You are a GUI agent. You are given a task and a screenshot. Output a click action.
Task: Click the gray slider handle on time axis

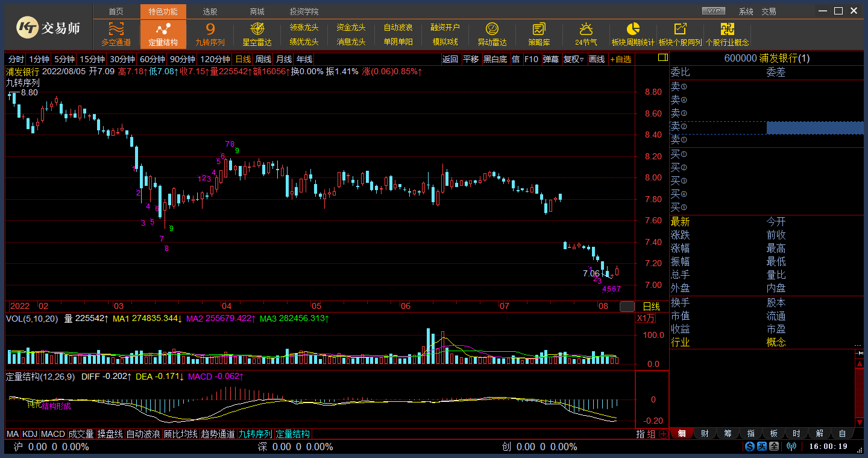(x=627, y=307)
